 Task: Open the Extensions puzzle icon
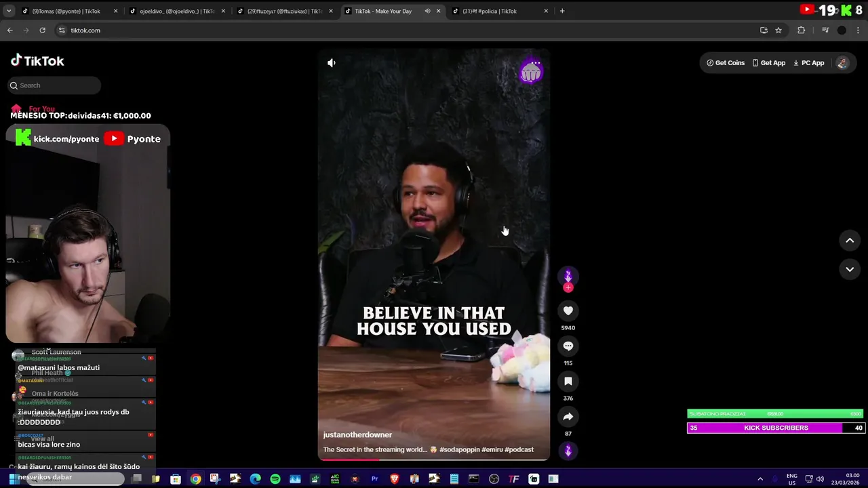(x=801, y=30)
